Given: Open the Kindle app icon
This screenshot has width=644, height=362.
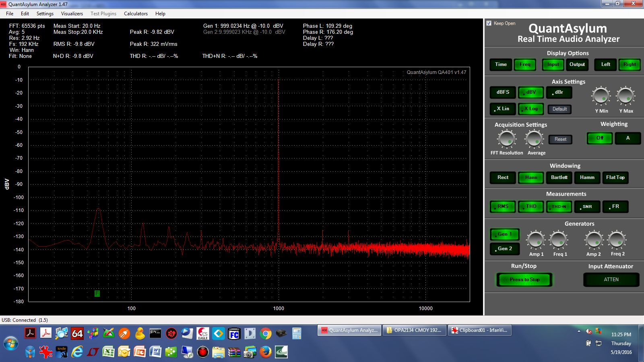Looking at the screenshot, I should (x=62, y=352).
